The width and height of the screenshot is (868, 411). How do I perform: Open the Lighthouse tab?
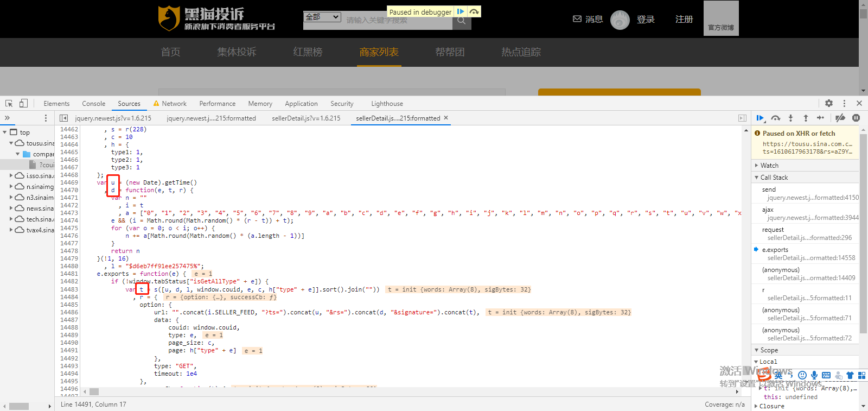click(387, 104)
